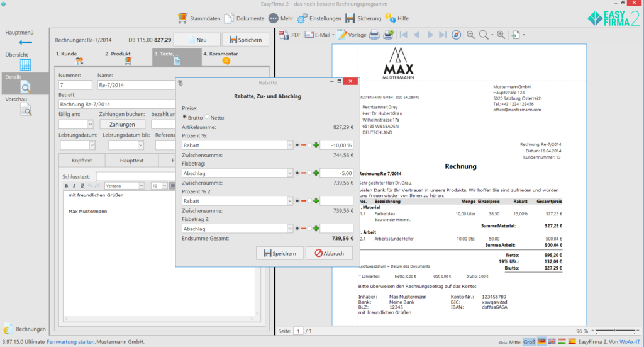The image size is (644, 347).
Task: Click the compass navigation icon
Action: pos(456,35)
